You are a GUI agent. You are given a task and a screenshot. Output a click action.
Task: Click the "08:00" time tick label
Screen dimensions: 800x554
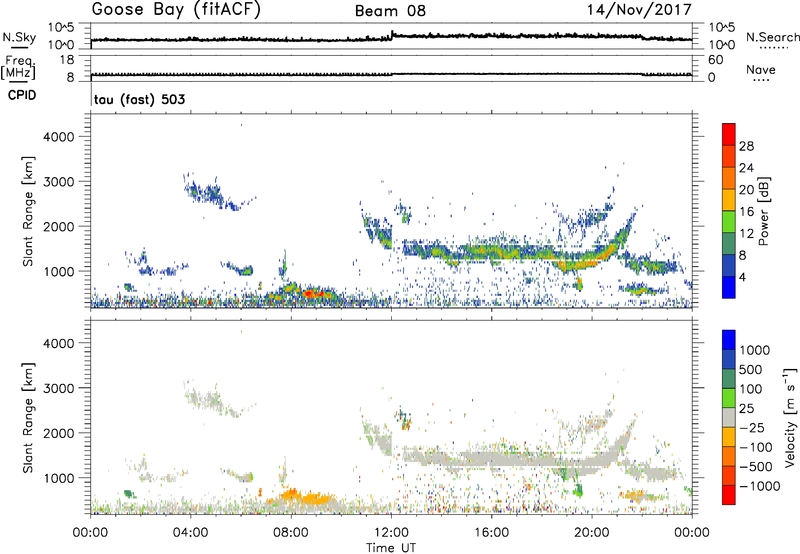pos(291,533)
